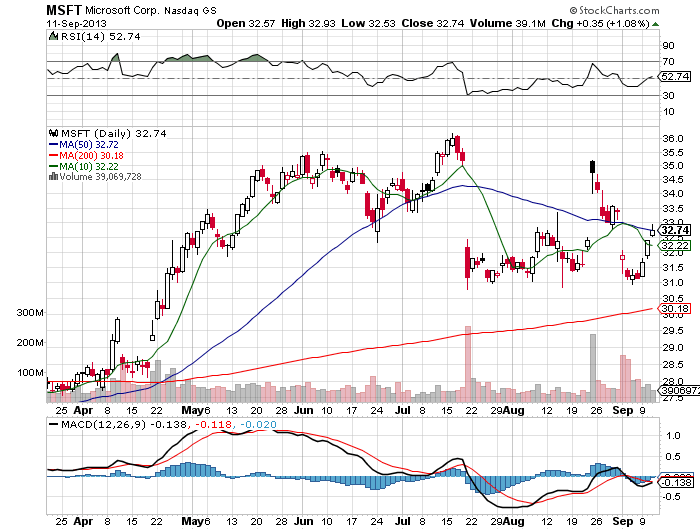Click the 36.0 price axis label
The image size is (700, 530).
point(673,139)
